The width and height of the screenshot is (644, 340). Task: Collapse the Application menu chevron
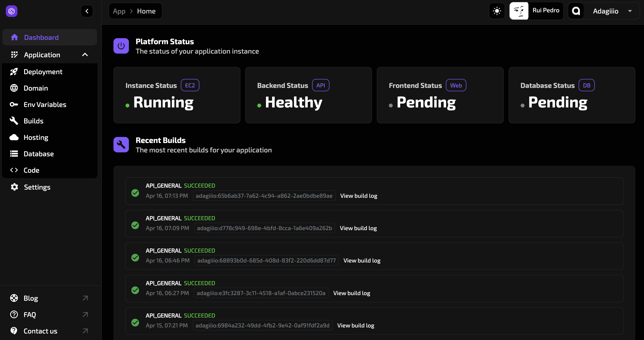tap(85, 55)
